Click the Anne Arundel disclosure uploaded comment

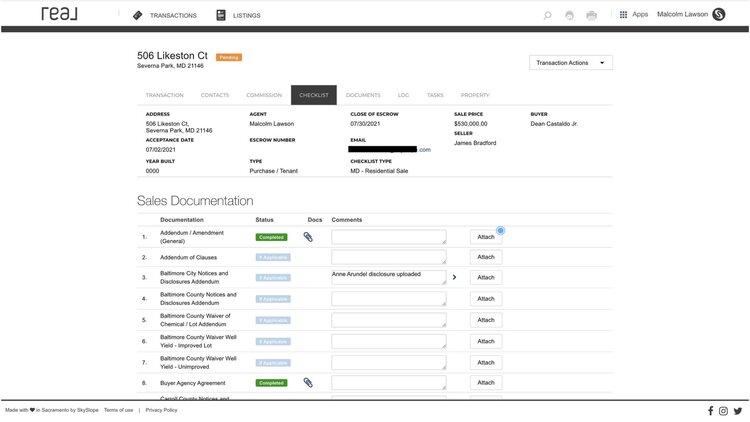(389, 277)
